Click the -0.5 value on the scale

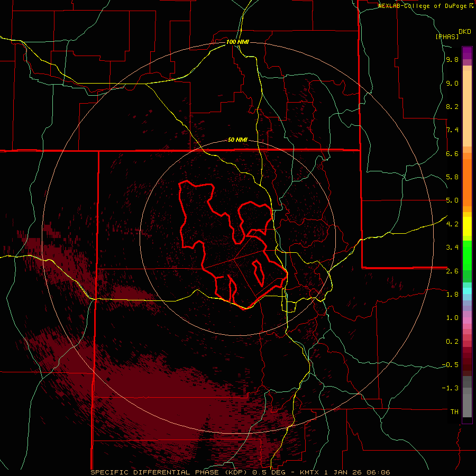(450, 364)
